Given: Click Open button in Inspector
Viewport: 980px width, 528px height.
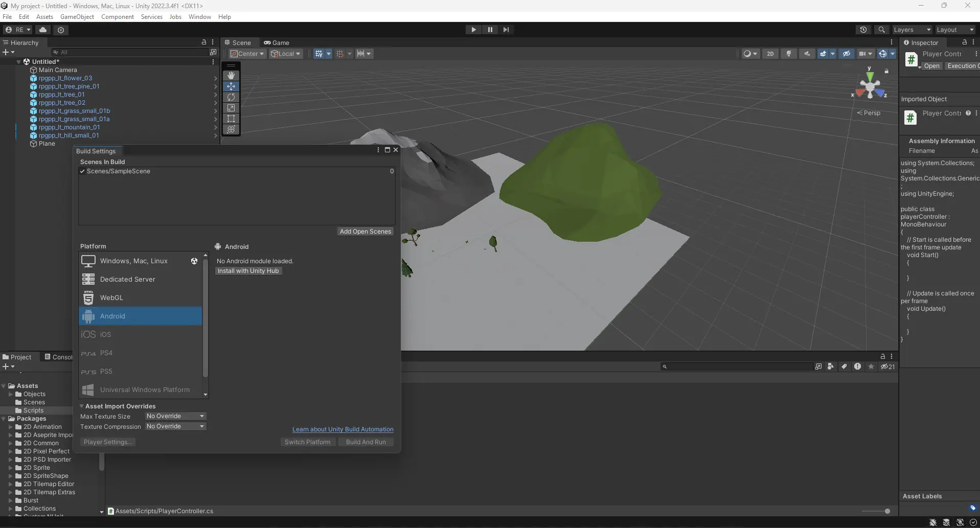Looking at the screenshot, I should pos(931,66).
